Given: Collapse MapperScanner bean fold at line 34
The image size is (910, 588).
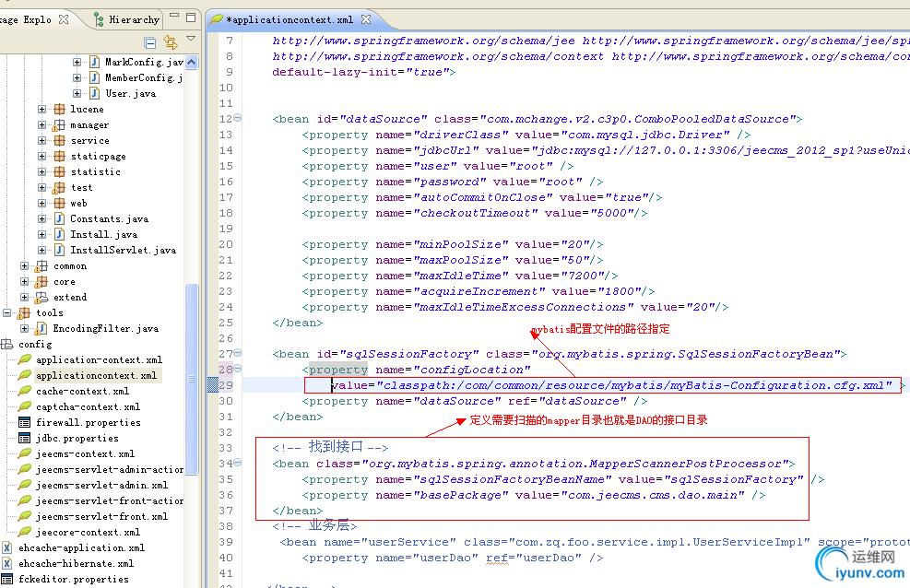Looking at the screenshot, I should [237, 462].
